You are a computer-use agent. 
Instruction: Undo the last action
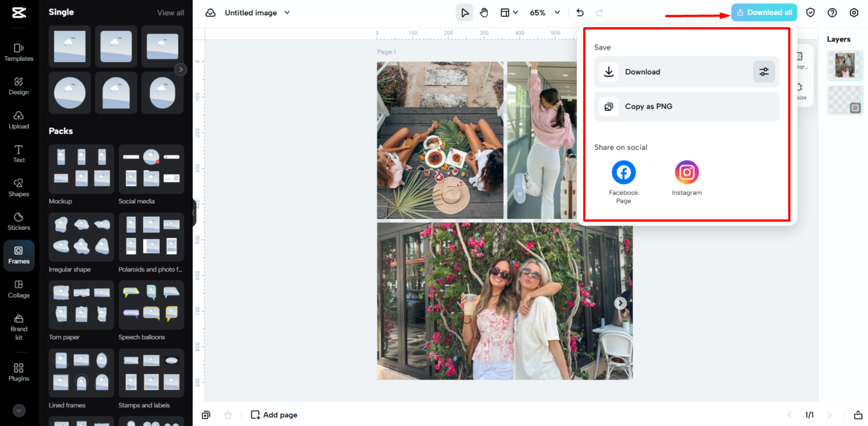coord(579,12)
